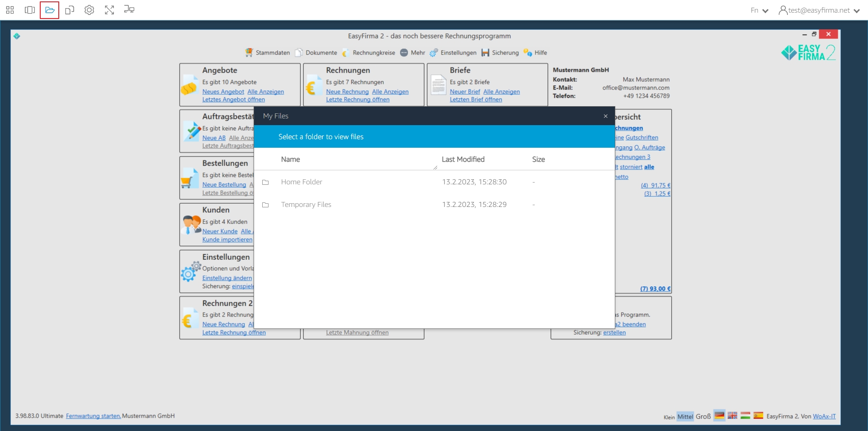Sort files by the Size column header

click(x=538, y=159)
